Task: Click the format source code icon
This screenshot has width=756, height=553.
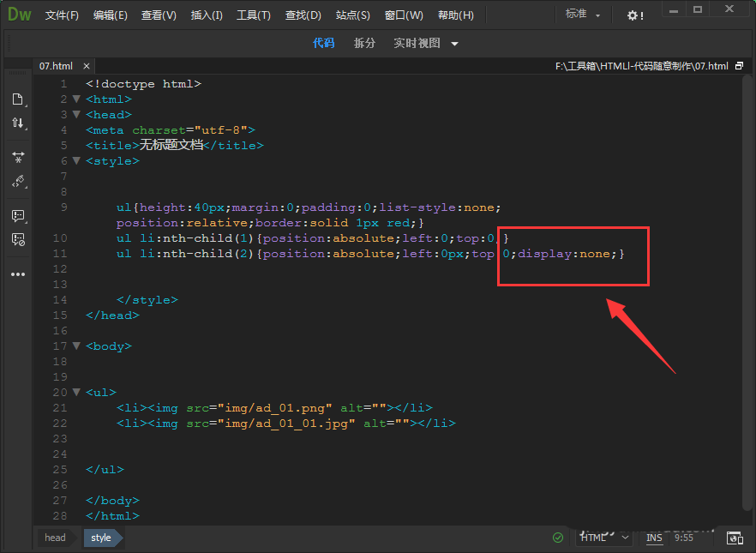Action: pyautogui.click(x=17, y=181)
